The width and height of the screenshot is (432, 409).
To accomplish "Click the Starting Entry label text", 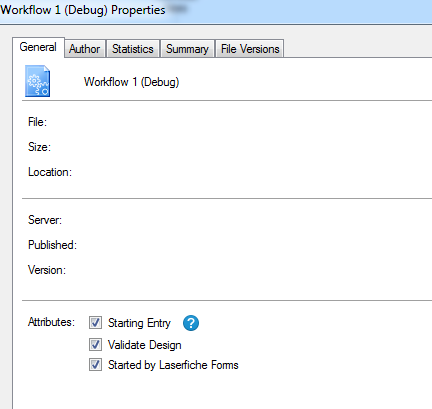I will pyautogui.click(x=139, y=323).
